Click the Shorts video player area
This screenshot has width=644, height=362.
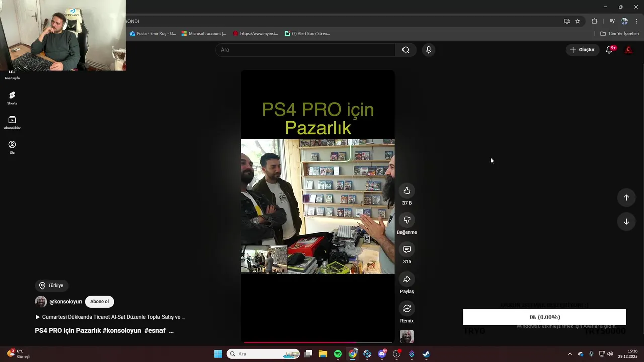coord(317,206)
